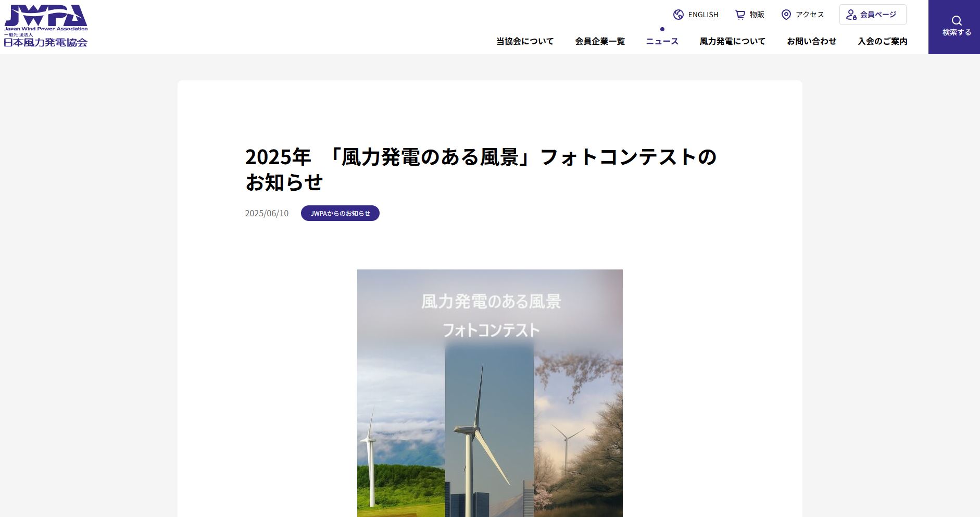This screenshot has height=517, width=980.
Task: Open 風力発電について in navigation
Action: click(733, 41)
